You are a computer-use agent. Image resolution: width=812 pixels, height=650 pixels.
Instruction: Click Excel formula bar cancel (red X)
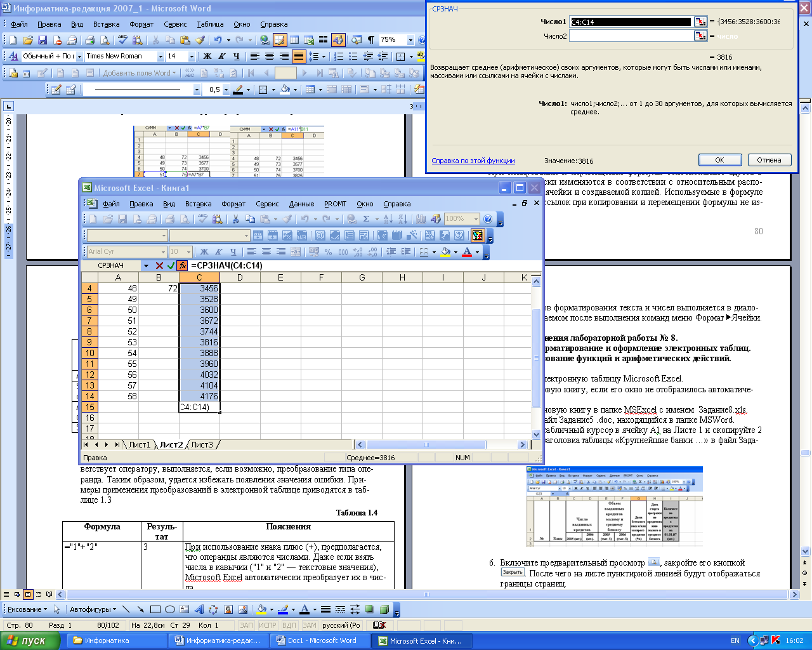(159, 265)
